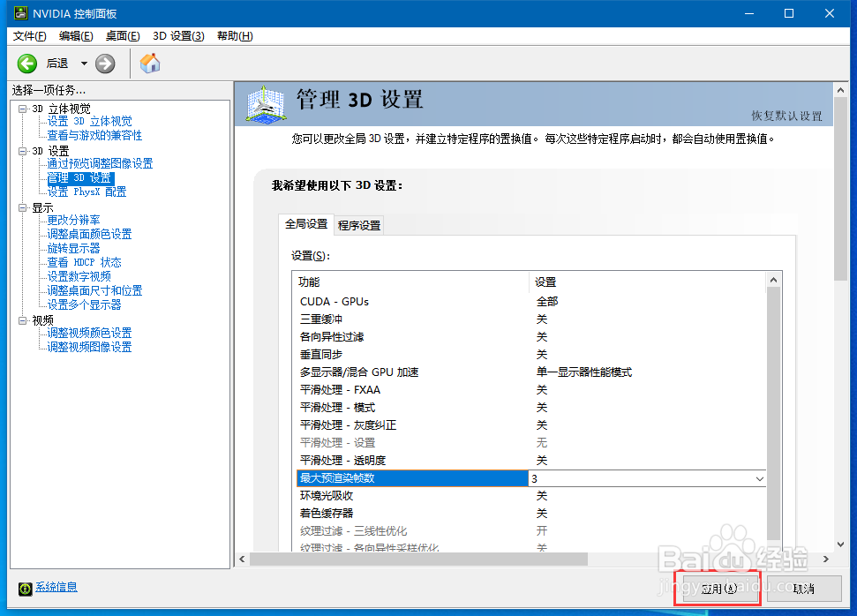Collapse the 视频 tree node
This screenshot has width=857, height=616.
pyautogui.click(x=22, y=320)
